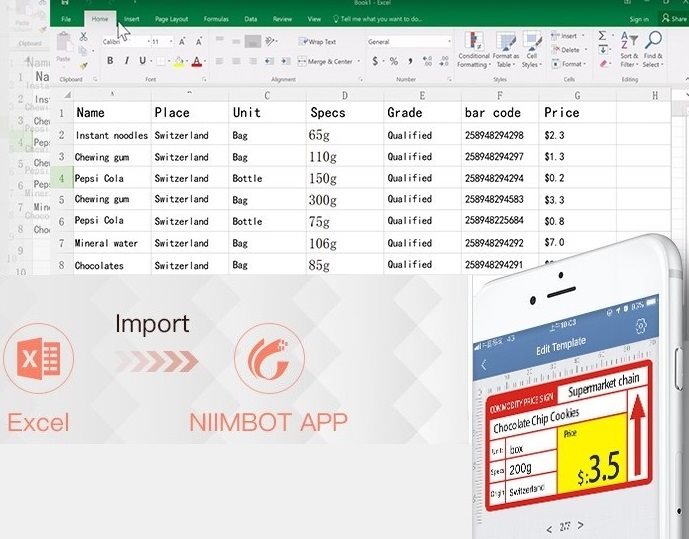Screen dimensions: 689x539
Task: Go to previous template page on phone
Action: [549, 529]
